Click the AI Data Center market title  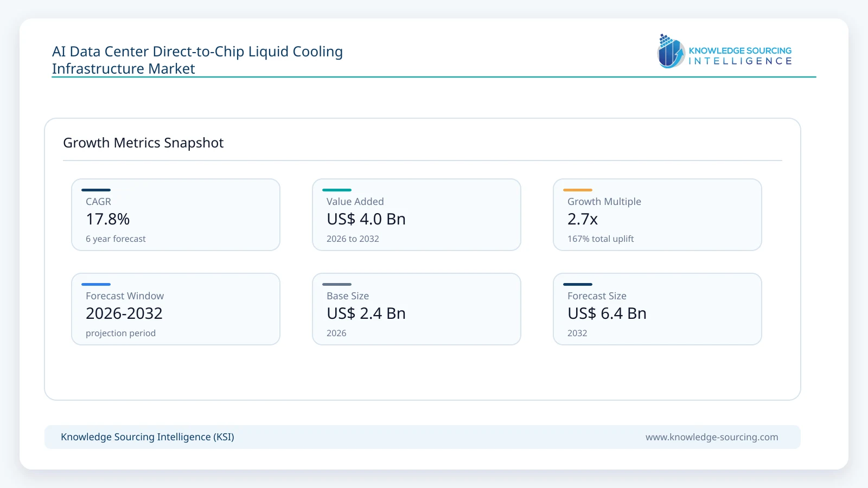pyautogui.click(x=197, y=60)
